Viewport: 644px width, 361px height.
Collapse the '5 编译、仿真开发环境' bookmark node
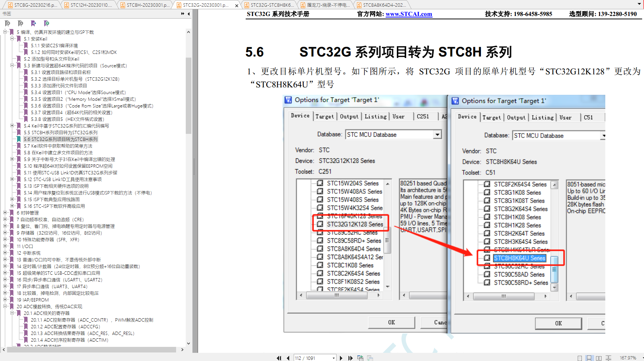(5, 32)
